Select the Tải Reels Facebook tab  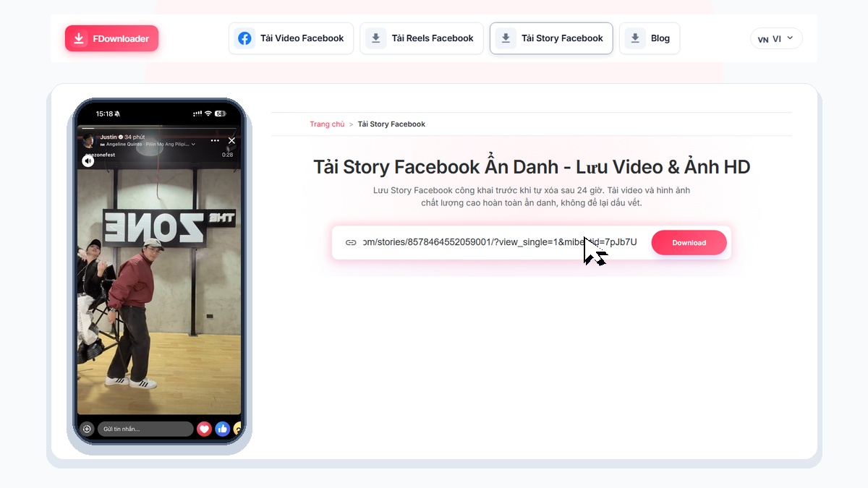[421, 38]
